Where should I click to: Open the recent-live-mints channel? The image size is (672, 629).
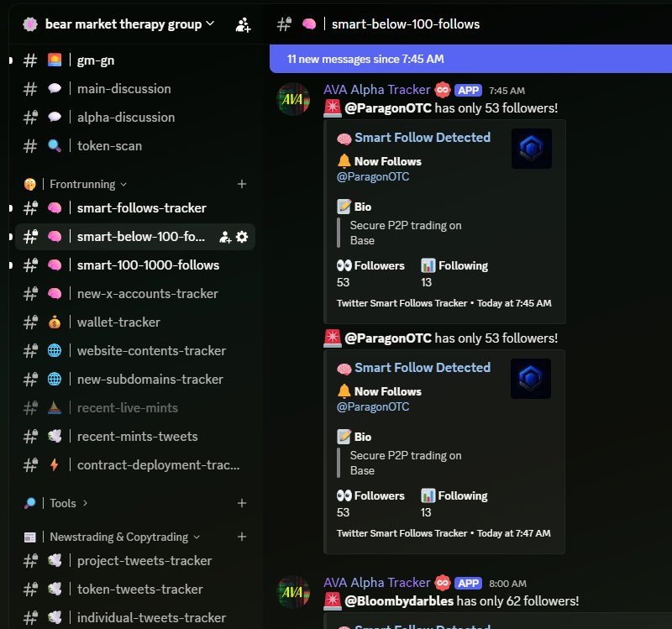tap(135, 408)
